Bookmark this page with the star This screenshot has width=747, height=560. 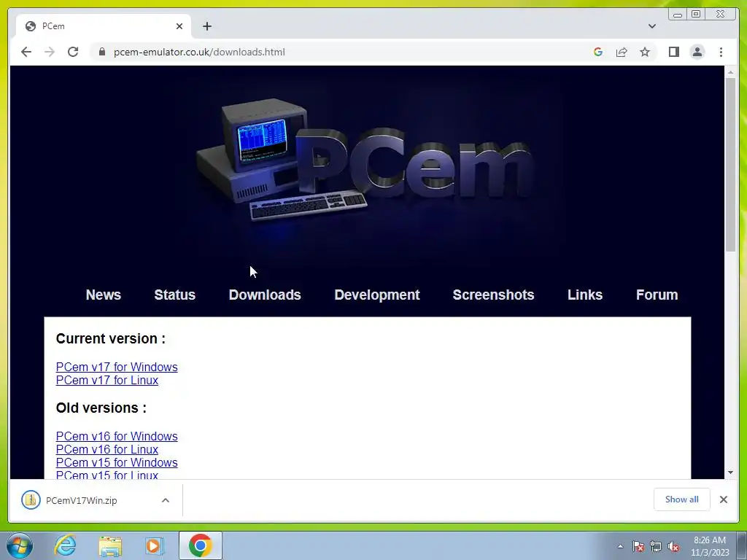coord(645,52)
